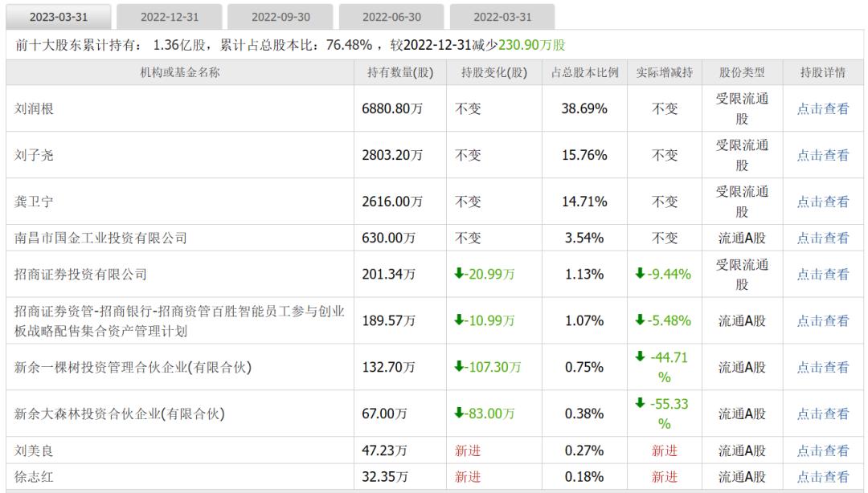Click the 股份类型 column header
The height and width of the screenshot is (493, 868).
(x=742, y=72)
